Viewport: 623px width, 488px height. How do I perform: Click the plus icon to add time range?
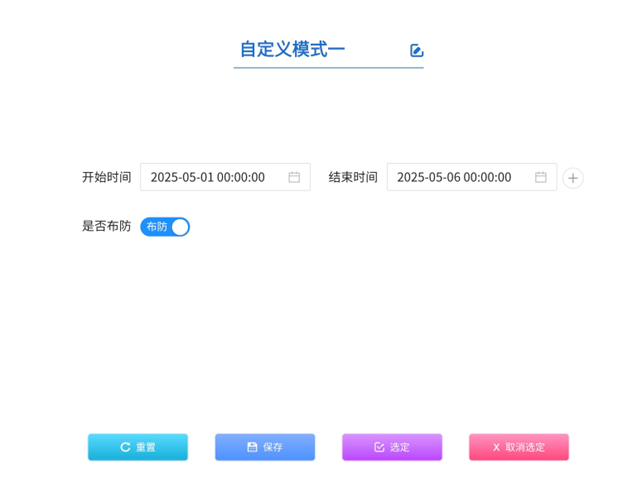coord(573,178)
